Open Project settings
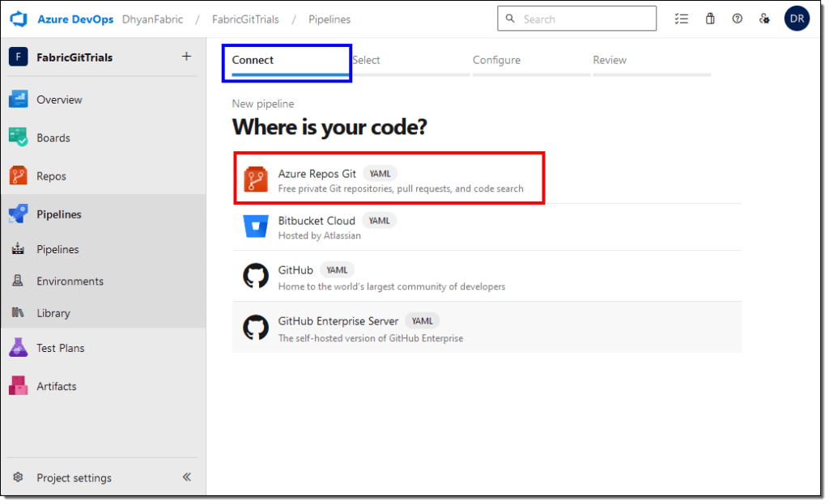 (74, 477)
